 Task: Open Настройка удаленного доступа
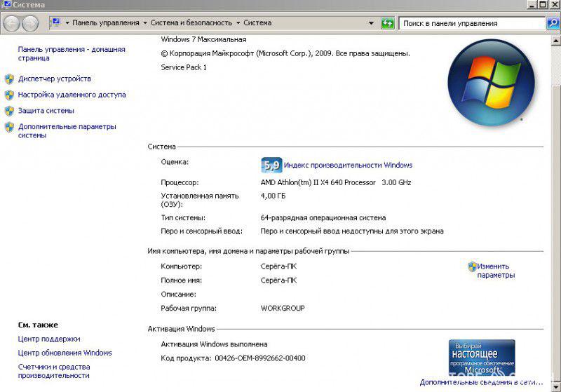72,95
